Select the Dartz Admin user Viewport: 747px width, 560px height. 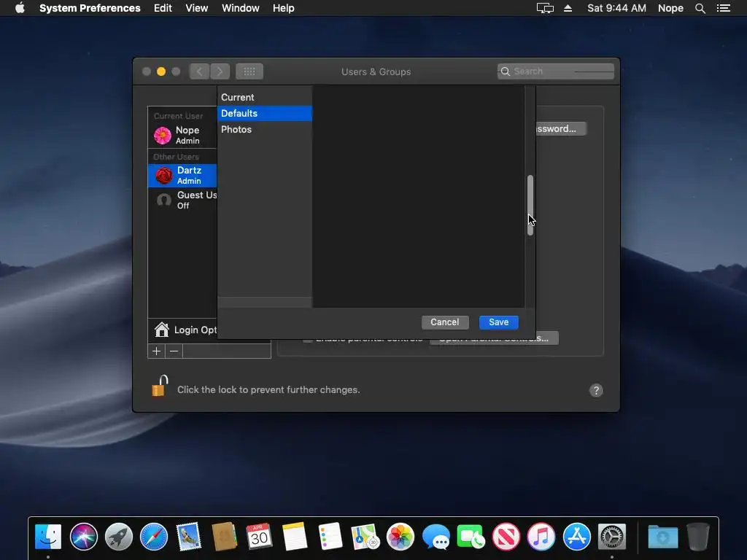(182, 175)
